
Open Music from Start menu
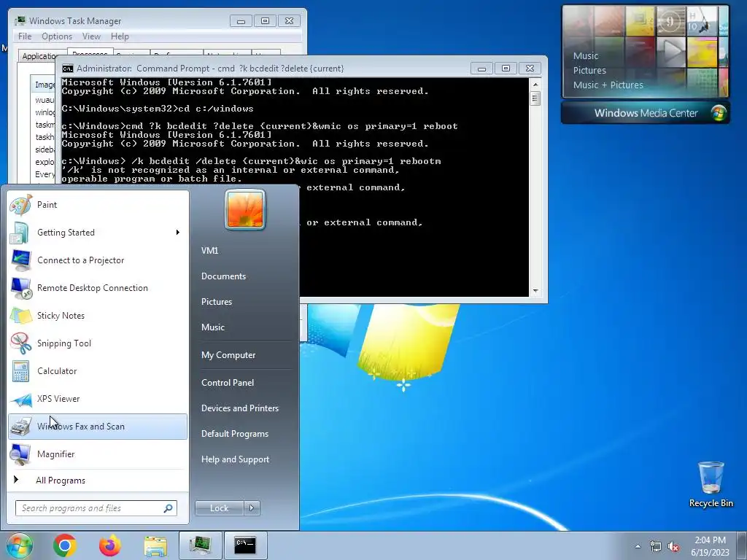[213, 327]
